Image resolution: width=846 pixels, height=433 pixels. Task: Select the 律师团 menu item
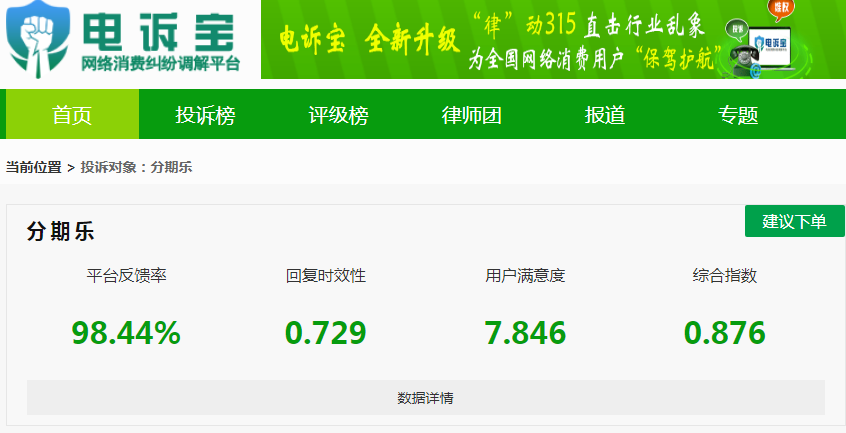click(472, 114)
